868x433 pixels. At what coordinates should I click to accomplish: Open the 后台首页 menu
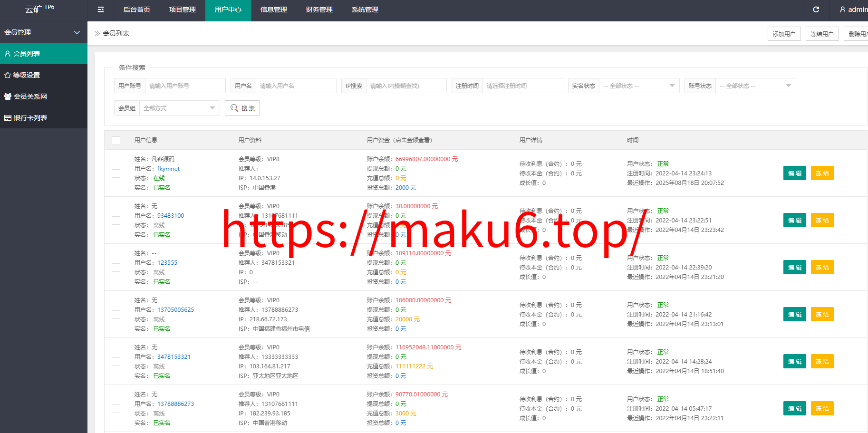(x=137, y=10)
